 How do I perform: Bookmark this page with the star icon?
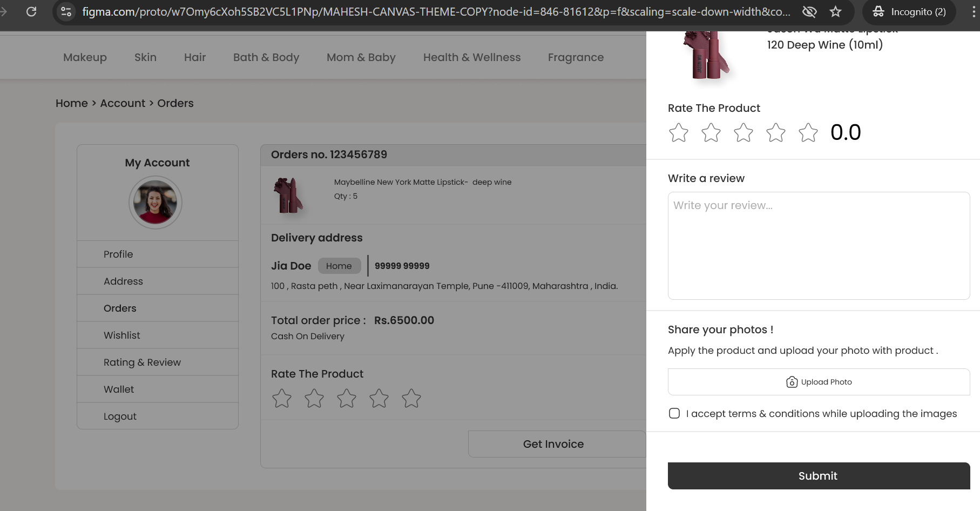coord(835,11)
